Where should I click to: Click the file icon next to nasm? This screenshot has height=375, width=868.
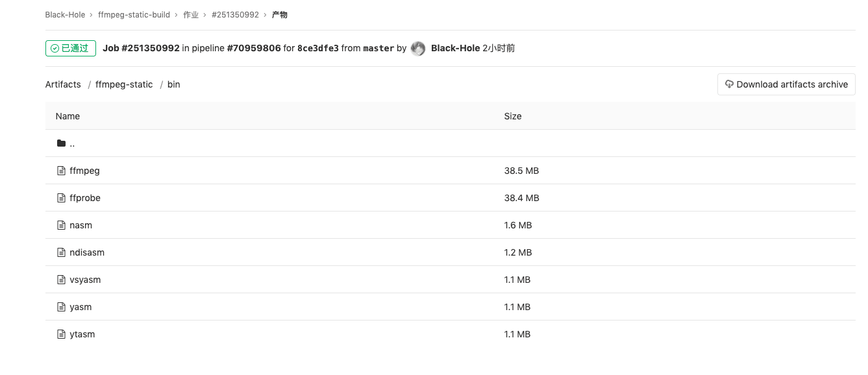pyautogui.click(x=62, y=225)
